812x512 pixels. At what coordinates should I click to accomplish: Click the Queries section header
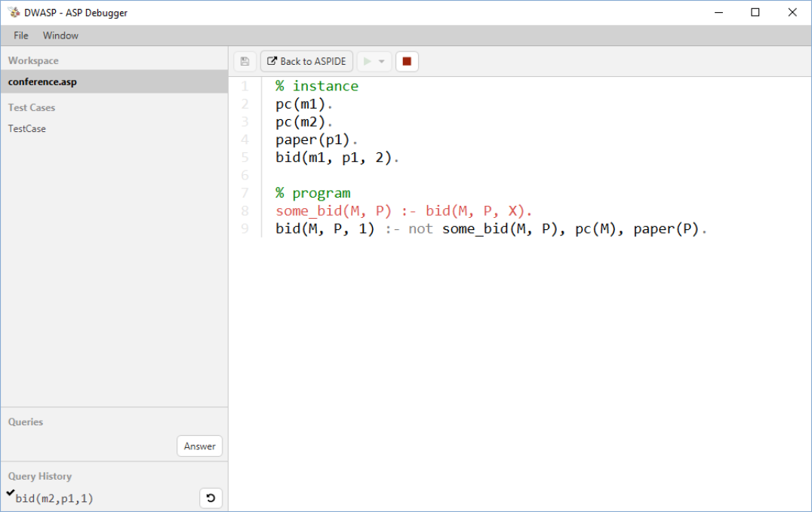point(26,422)
